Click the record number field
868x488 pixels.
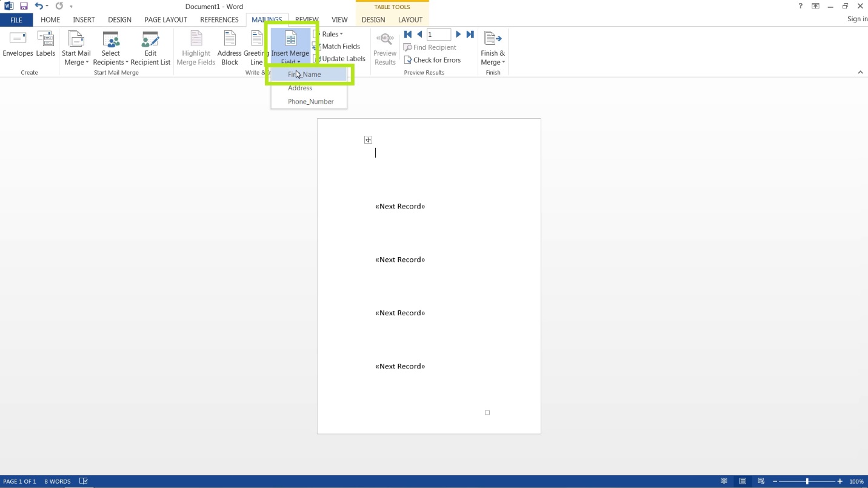tap(439, 35)
